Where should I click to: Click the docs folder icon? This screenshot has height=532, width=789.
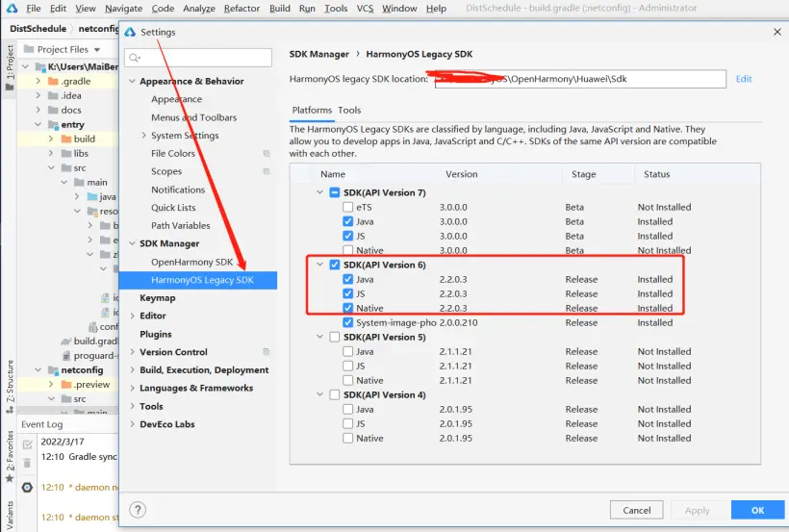coord(53,110)
